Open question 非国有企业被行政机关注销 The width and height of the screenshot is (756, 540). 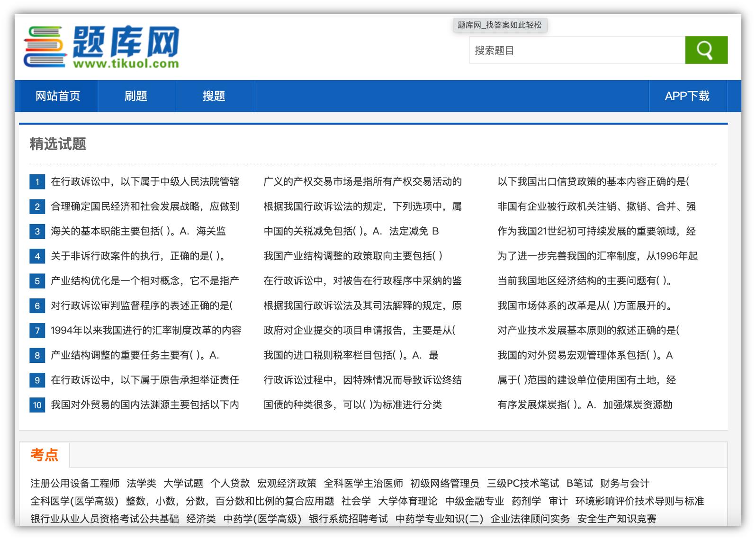click(597, 206)
